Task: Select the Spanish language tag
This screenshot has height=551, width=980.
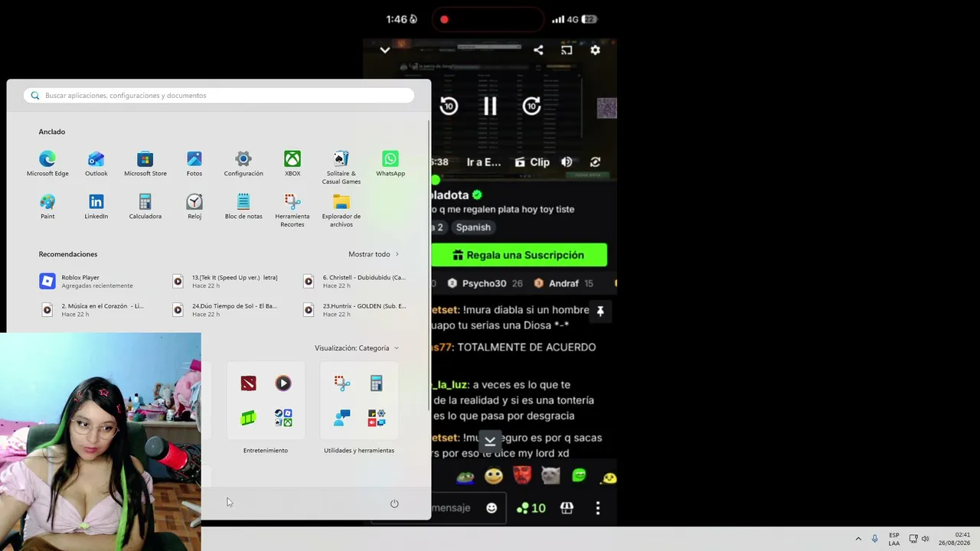Action: coord(473,227)
